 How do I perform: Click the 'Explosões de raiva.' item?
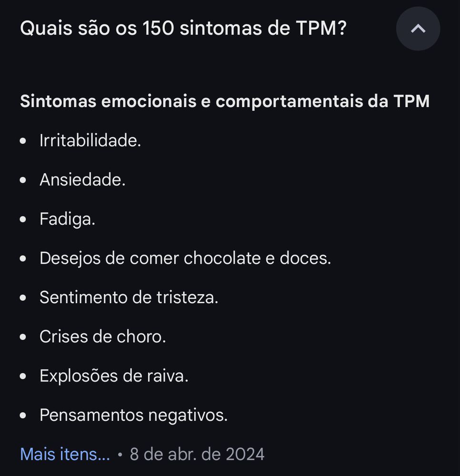[114, 376]
